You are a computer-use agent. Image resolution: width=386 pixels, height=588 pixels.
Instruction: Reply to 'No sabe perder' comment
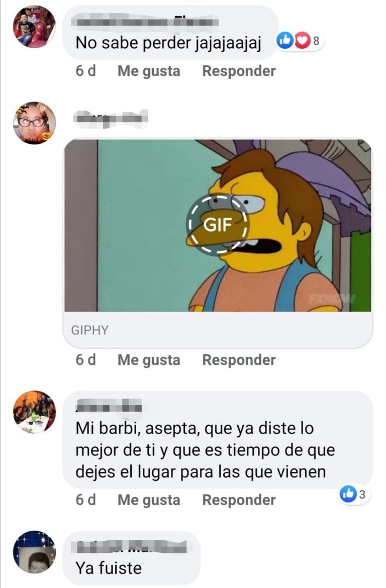point(239,71)
